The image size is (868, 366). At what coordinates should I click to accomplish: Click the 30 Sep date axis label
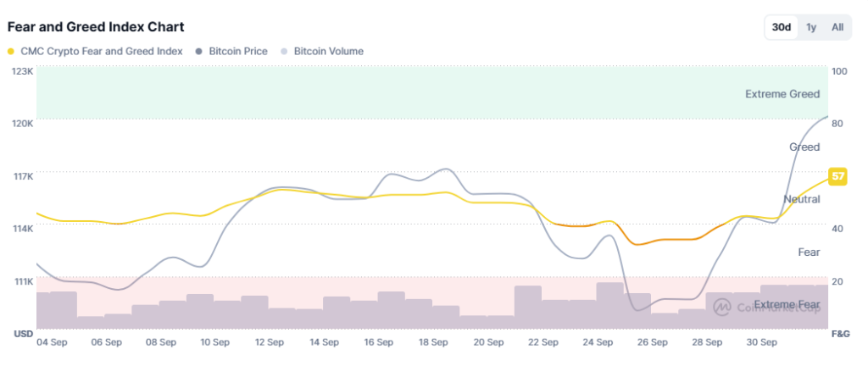click(760, 342)
